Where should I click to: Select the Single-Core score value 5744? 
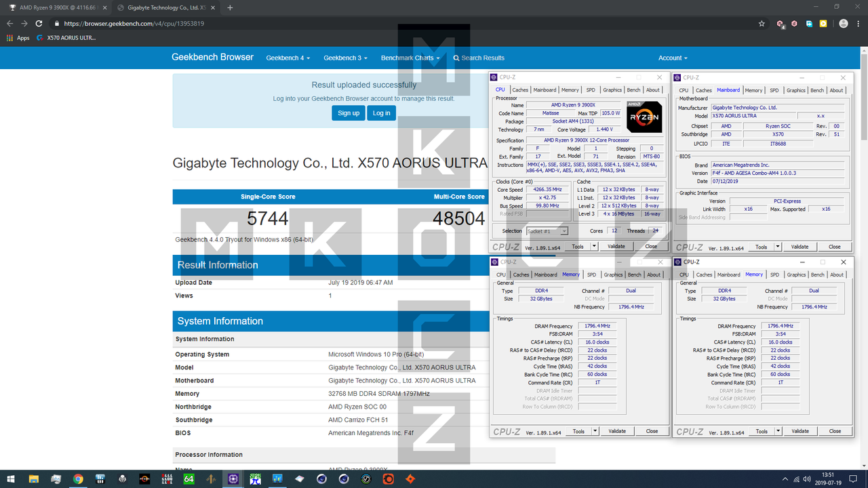(268, 218)
